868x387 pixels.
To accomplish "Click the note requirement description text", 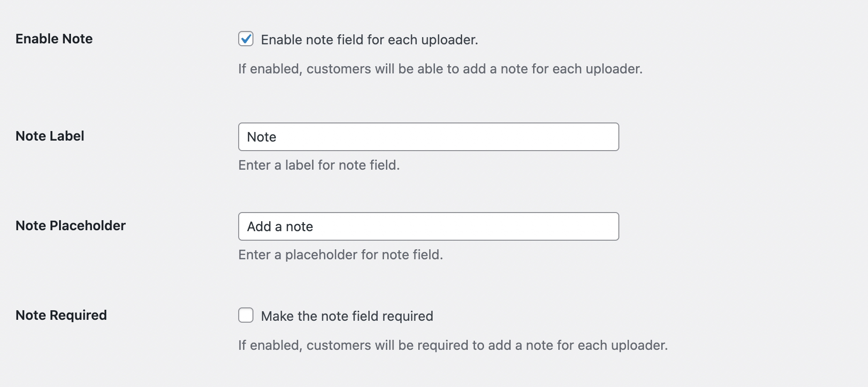I will pyautogui.click(x=453, y=345).
